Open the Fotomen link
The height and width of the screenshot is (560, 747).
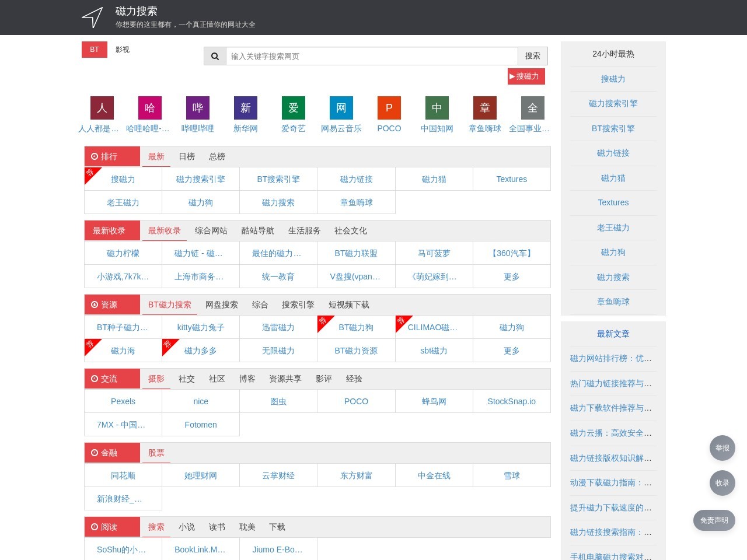coord(201,425)
